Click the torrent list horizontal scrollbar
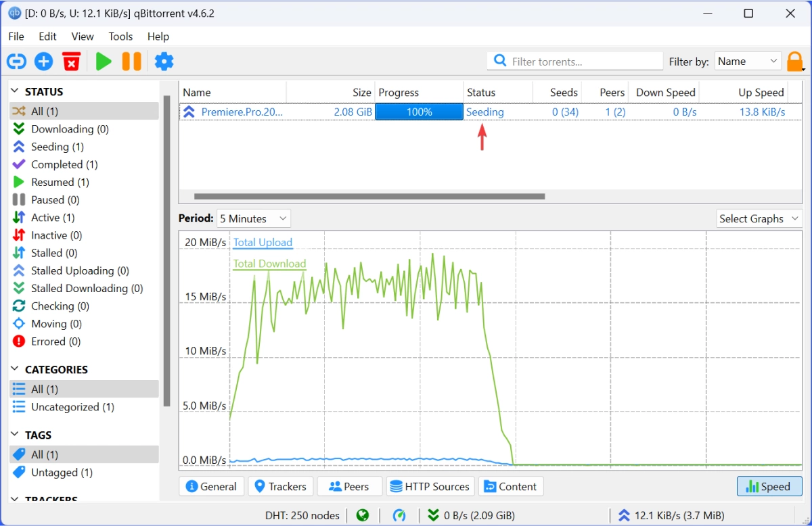 click(369, 197)
